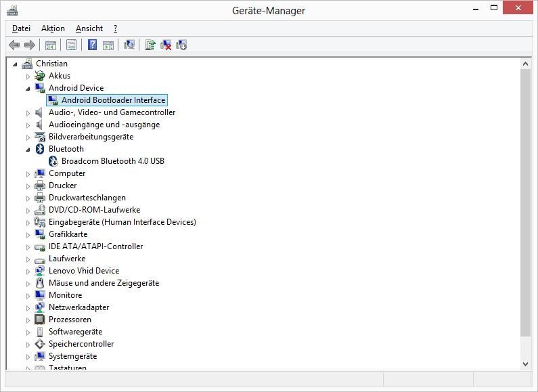
Task: Open the ? help menu
Action: [115, 28]
